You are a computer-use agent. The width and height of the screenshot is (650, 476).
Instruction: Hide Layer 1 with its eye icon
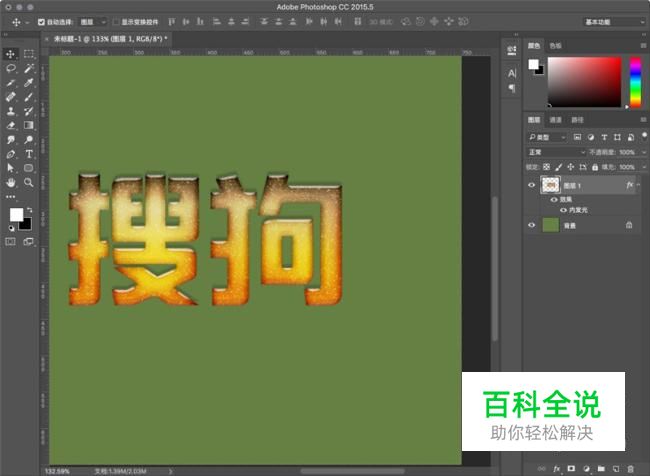531,185
